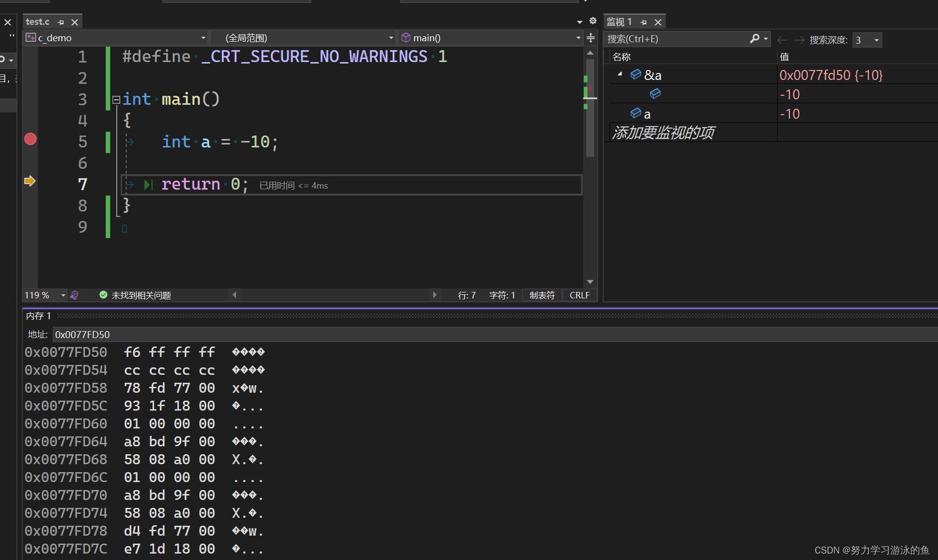Screen dimensions: 938x560
Task: Click the editor vertical scrollbar down arrow
Action: pos(590,282)
